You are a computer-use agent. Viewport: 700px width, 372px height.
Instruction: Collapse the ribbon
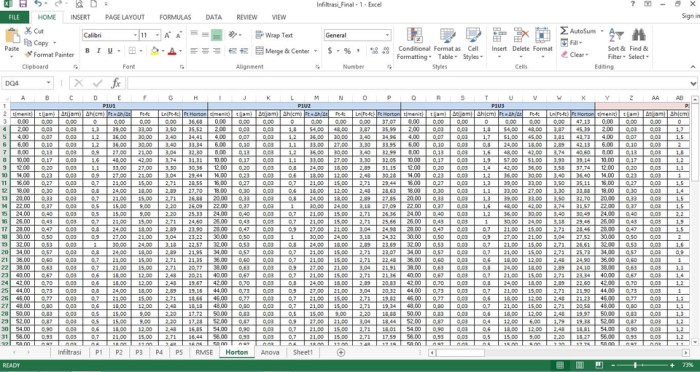(693, 67)
